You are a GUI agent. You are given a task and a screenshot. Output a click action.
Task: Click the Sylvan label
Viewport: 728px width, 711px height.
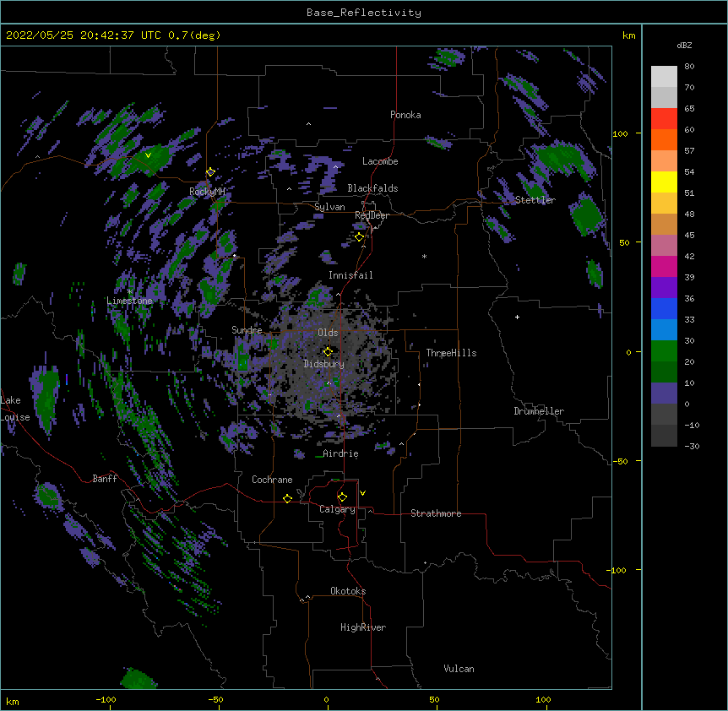(x=329, y=207)
